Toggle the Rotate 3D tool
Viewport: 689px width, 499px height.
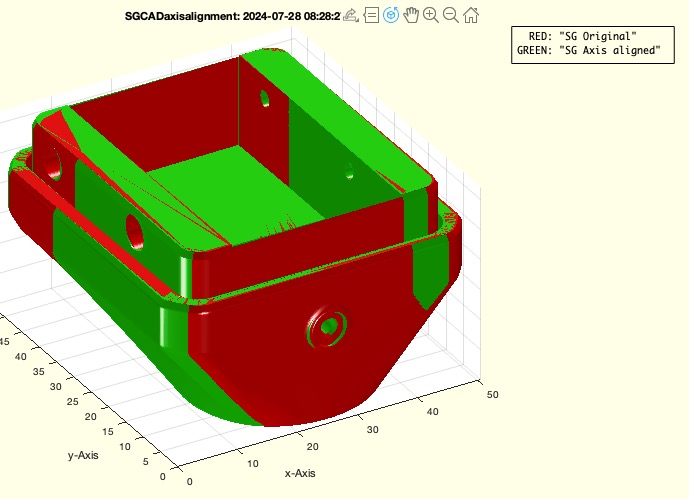pyautogui.click(x=391, y=15)
